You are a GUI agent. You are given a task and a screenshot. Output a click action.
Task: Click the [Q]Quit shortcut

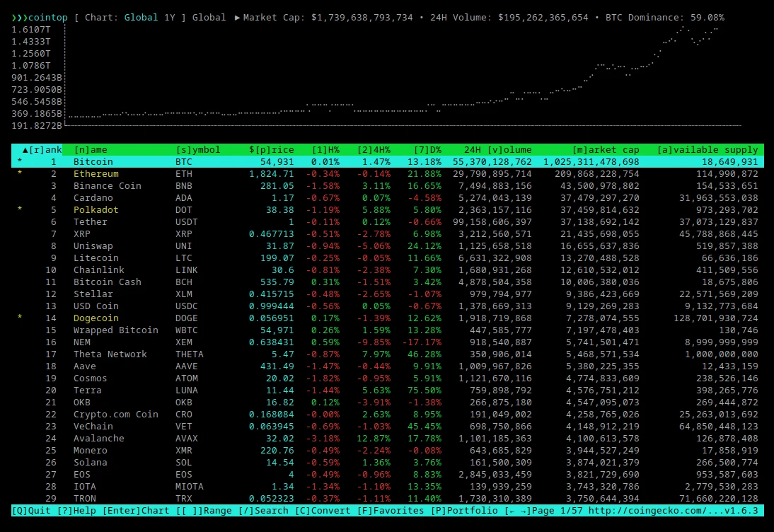click(x=31, y=510)
